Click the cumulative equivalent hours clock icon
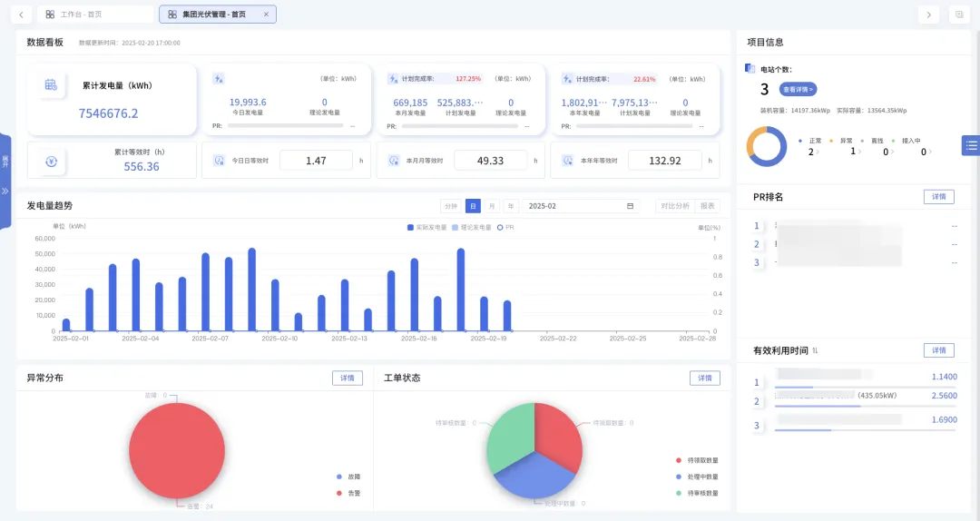 click(x=51, y=162)
